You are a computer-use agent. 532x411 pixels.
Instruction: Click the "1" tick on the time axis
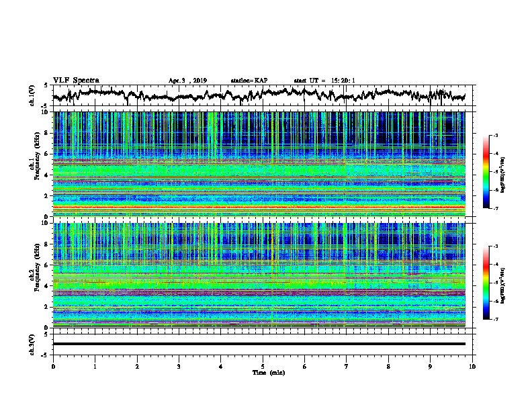pyautogui.click(x=95, y=367)
